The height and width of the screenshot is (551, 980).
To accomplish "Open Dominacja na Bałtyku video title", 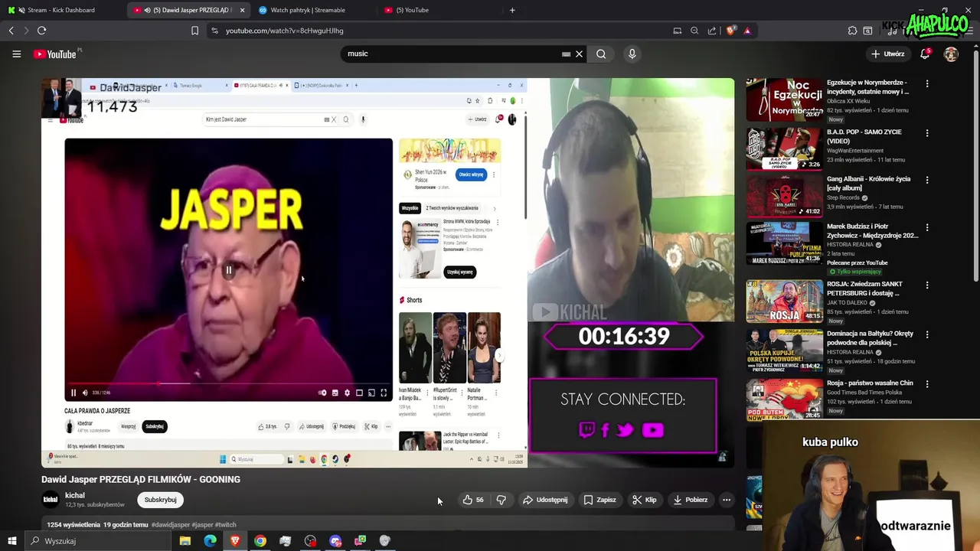I will (871, 338).
